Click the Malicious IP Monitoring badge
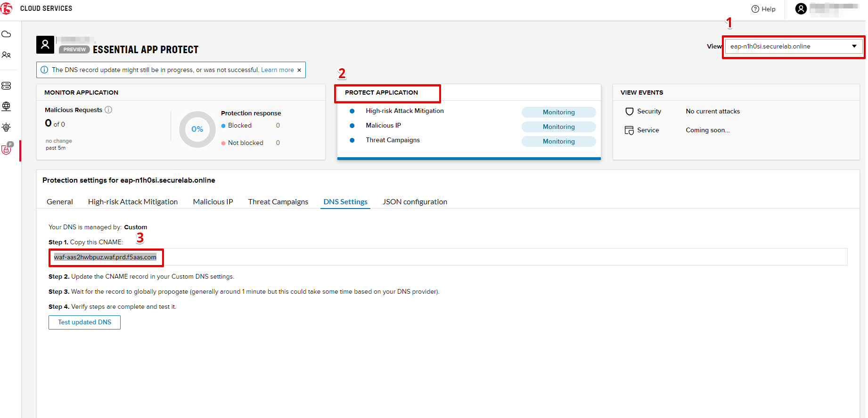The image size is (868, 418). tap(559, 127)
